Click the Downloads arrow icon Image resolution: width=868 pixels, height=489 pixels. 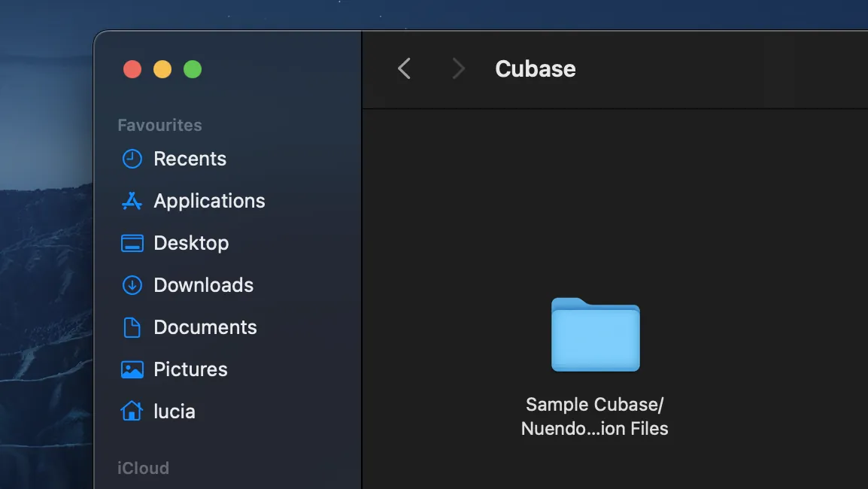[132, 285]
